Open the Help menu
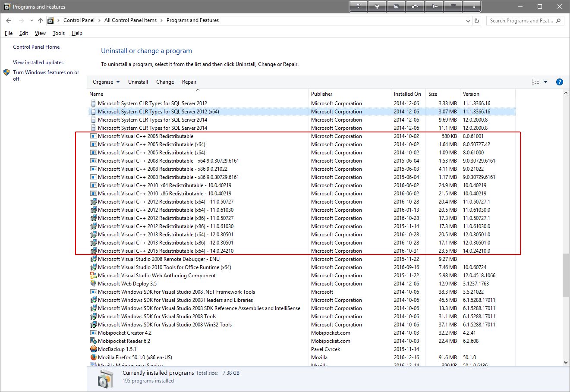Screen dimensions: 570x392 [77, 33]
